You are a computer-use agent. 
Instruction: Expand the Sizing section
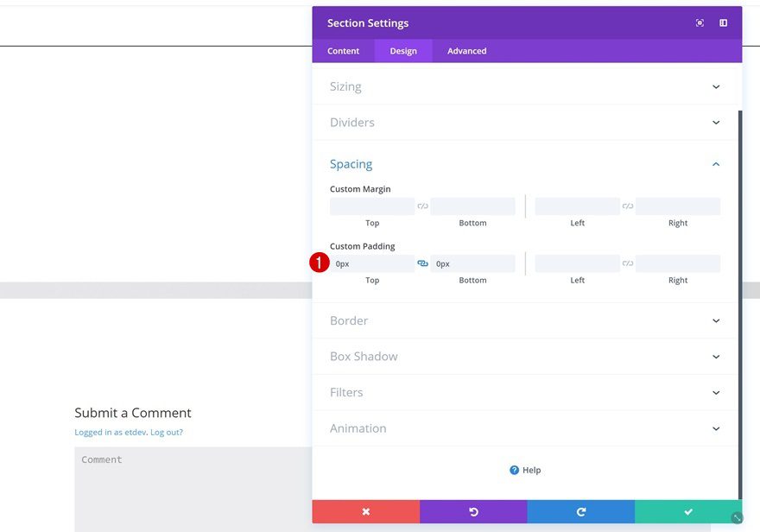(525, 86)
